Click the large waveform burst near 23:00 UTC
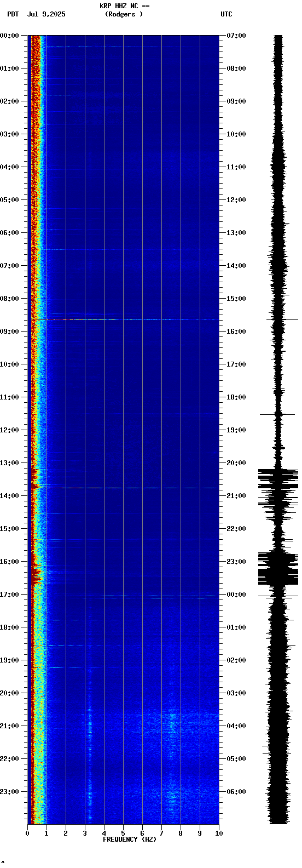Screen dimensions: 302x868 click(278, 569)
